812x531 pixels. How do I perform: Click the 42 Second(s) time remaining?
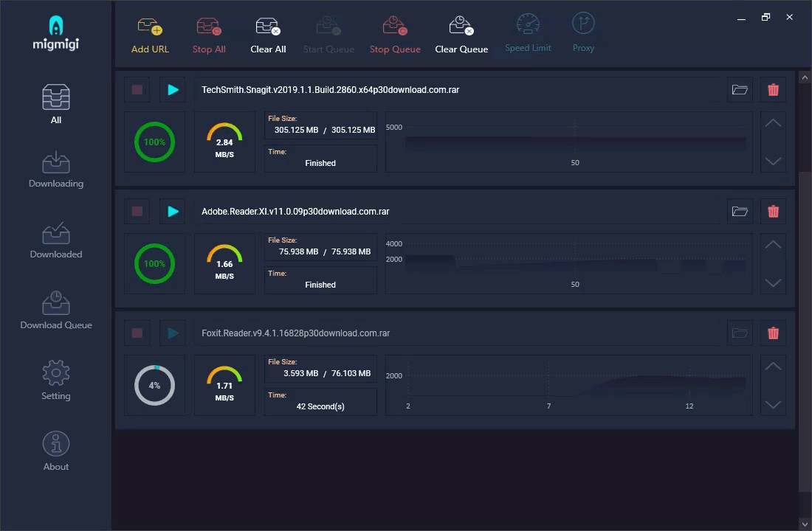point(320,406)
